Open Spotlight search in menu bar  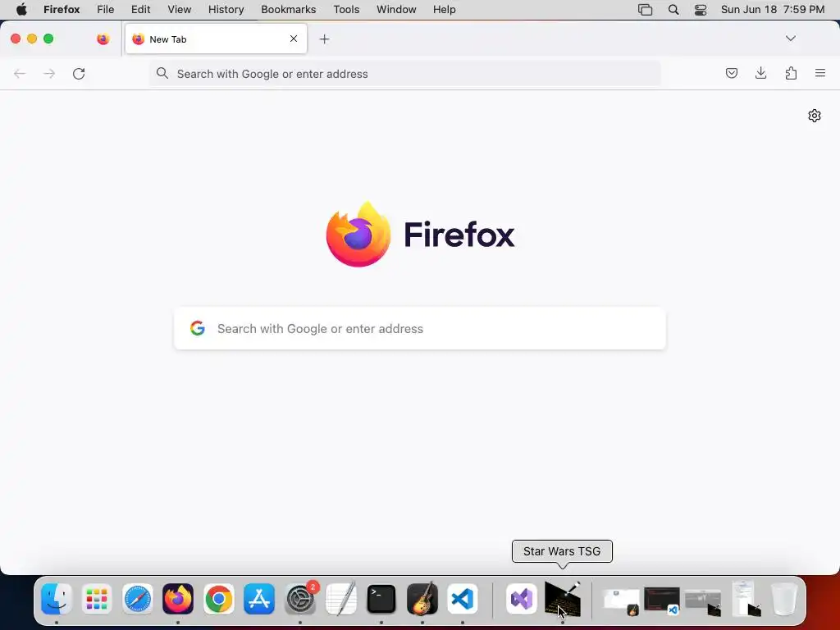click(x=673, y=10)
